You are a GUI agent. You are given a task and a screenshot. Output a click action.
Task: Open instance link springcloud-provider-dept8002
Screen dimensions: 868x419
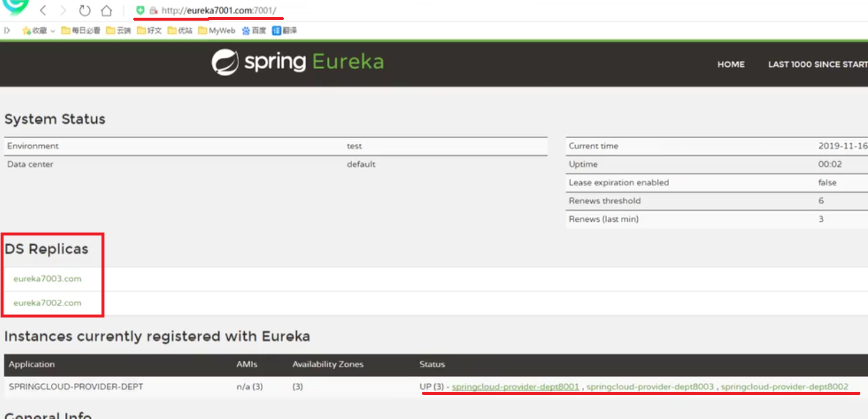[785, 387]
